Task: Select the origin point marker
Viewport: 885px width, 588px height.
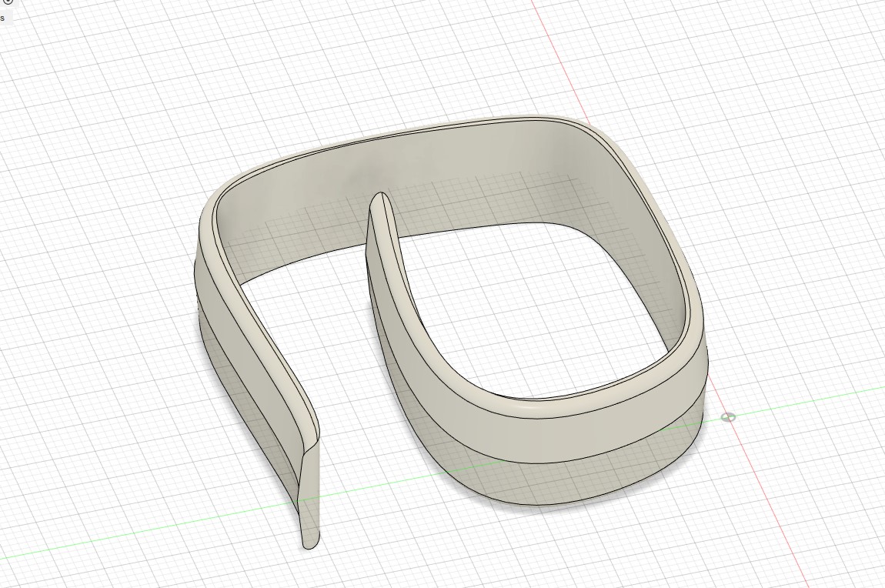Action: (729, 418)
